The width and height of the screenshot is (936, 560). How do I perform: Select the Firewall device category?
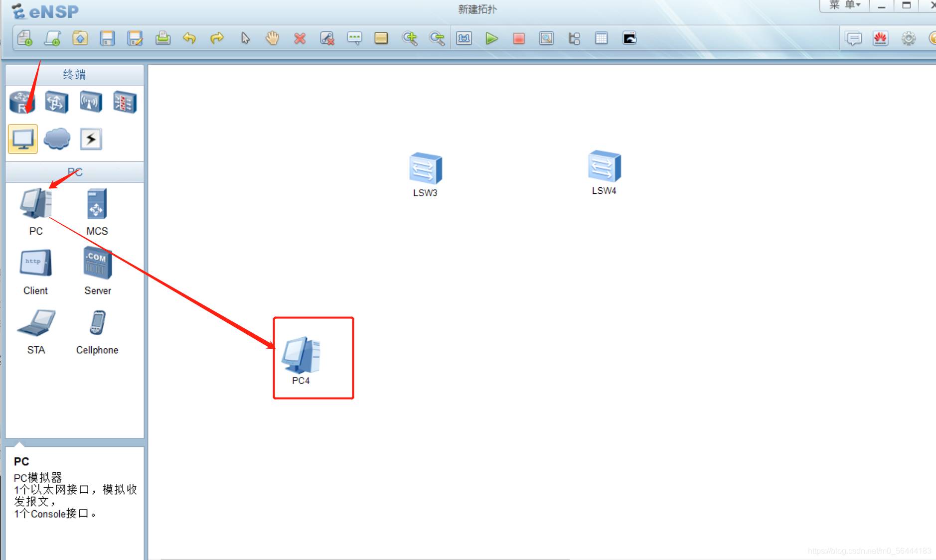coord(125,102)
